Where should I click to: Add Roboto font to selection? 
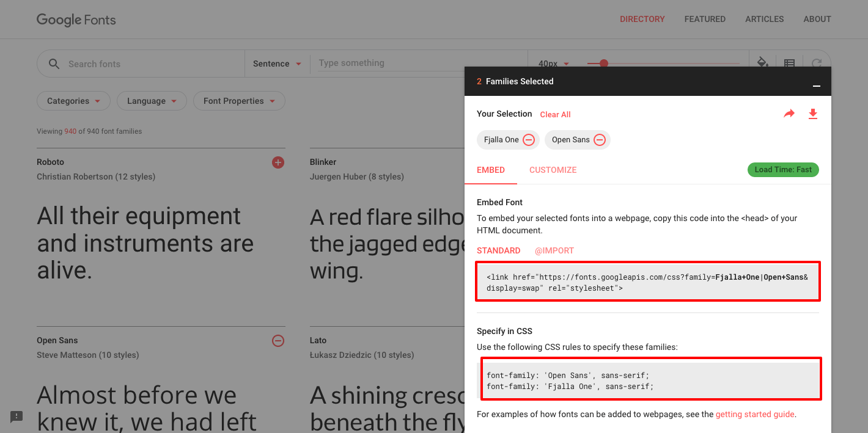(278, 162)
